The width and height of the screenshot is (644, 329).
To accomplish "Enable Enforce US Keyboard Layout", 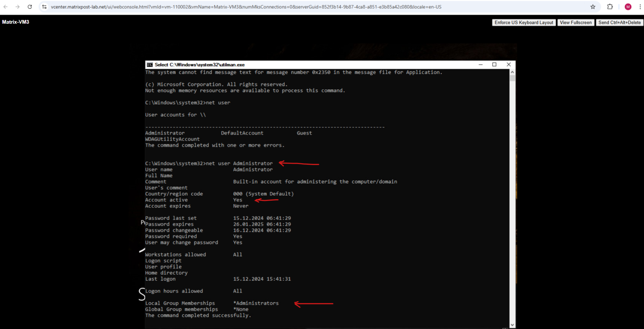I will [x=523, y=22].
